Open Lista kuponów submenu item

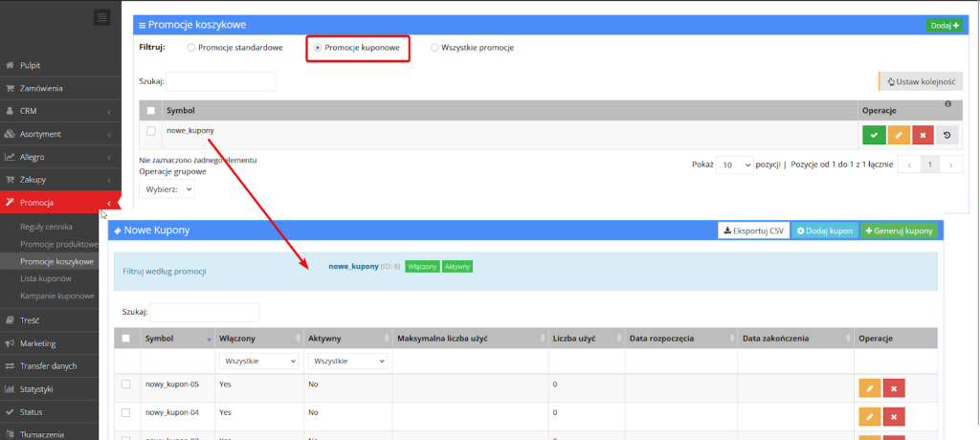tap(46, 278)
